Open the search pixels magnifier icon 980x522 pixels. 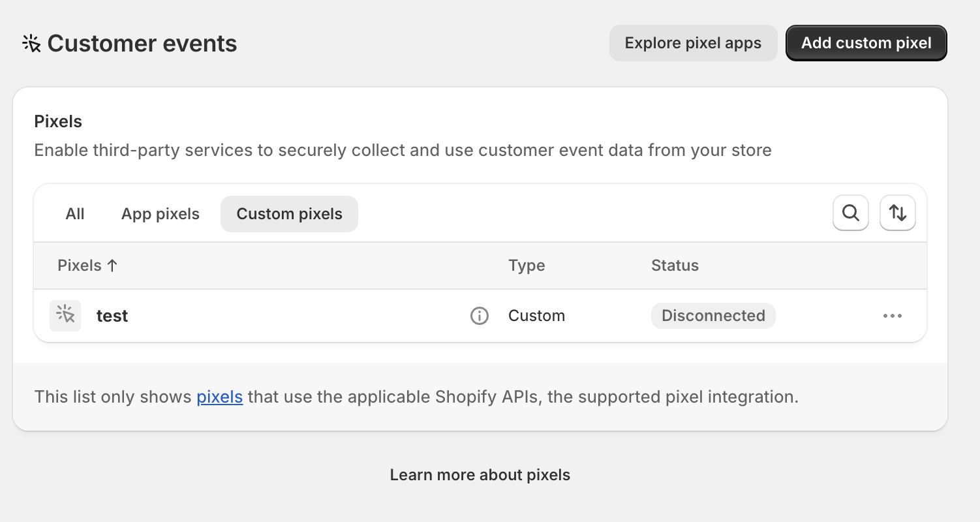tap(850, 213)
